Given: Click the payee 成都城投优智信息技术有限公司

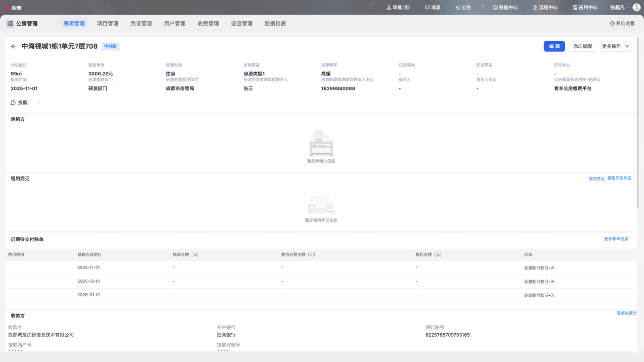Looking at the screenshot, I should (41, 335).
